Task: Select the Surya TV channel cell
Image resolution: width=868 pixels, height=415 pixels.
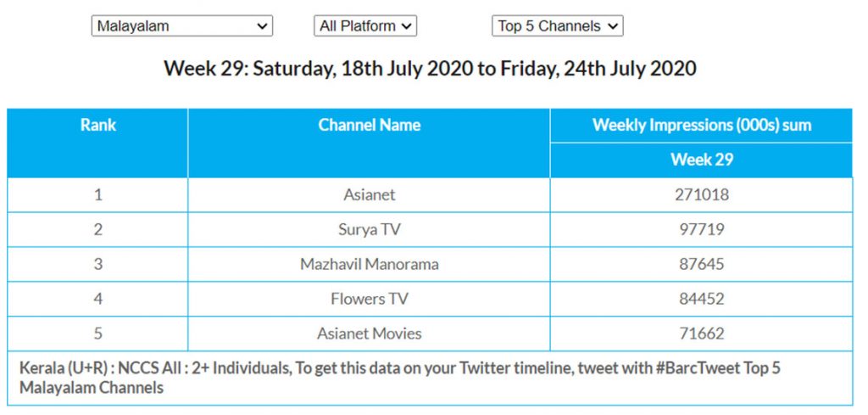Action: [369, 229]
